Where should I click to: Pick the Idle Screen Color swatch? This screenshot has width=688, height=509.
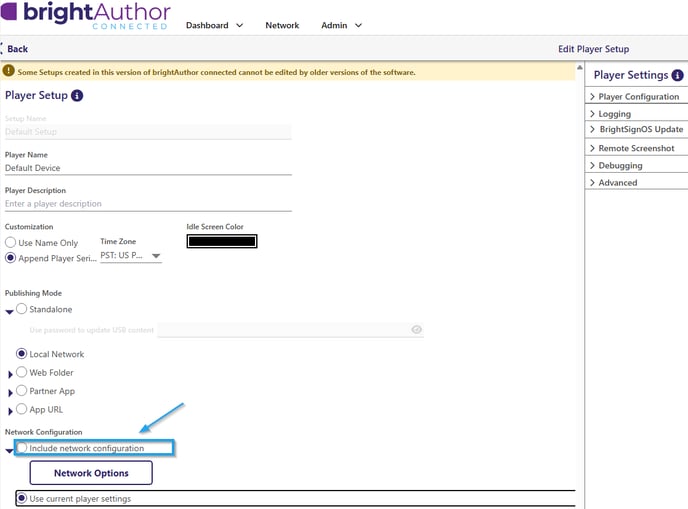coord(222,241)
